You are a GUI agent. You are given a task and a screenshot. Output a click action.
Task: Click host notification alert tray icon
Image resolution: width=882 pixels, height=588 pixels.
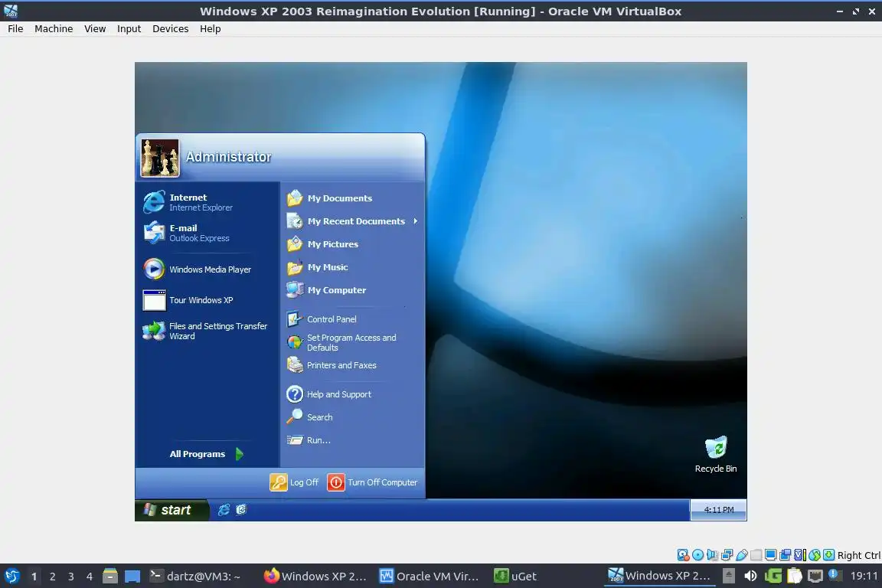click(x=835, y=575)
